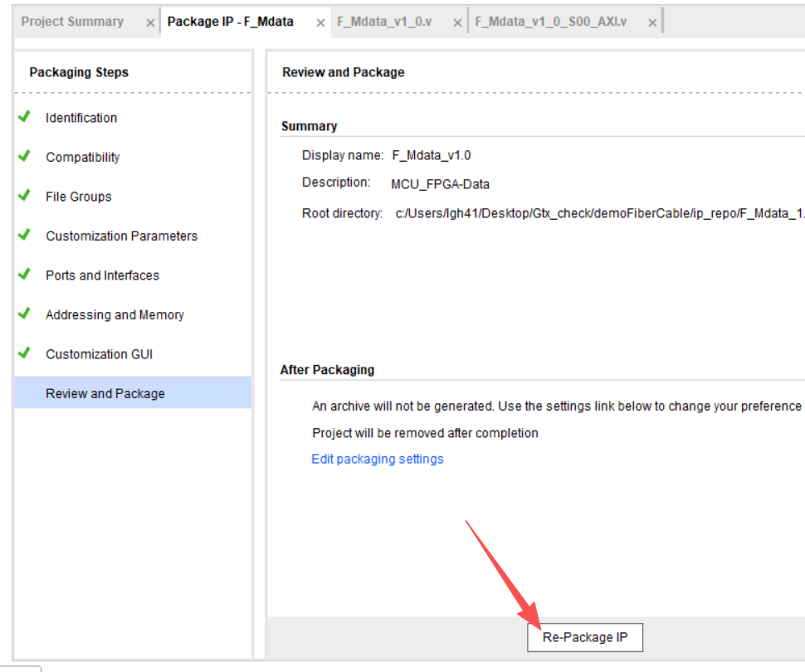Switch to the Project Summary tab
This screenshot has width=805, height=672.
pyautogui.click(x=72, y=22)
